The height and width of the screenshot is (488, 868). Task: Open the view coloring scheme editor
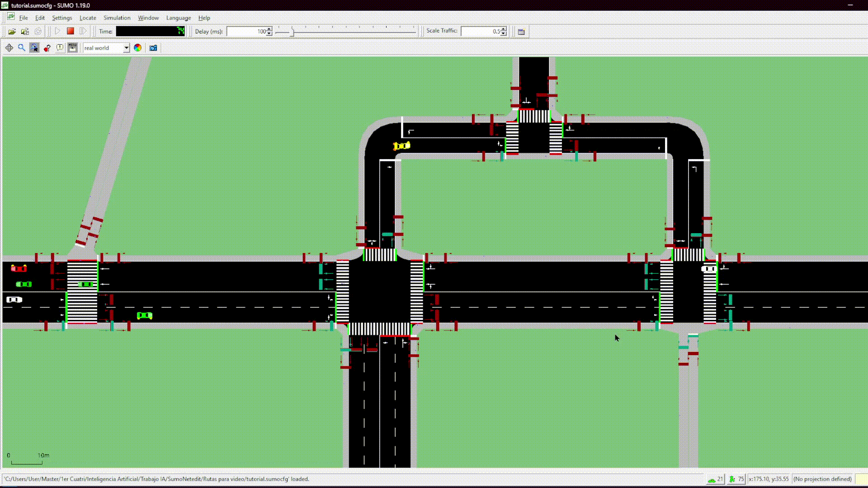pyautogui.click(x=138, y=47)
